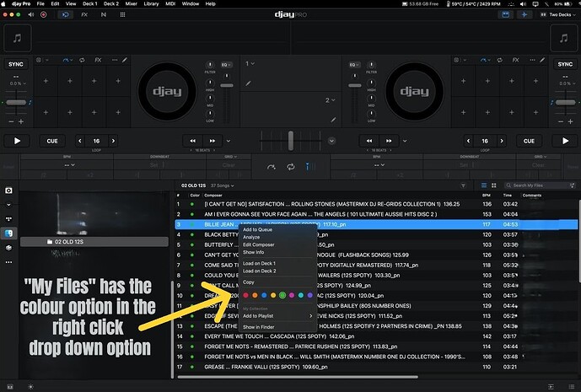
Task: Click Deck 2 skip forward button
Action: pos(389,141)
